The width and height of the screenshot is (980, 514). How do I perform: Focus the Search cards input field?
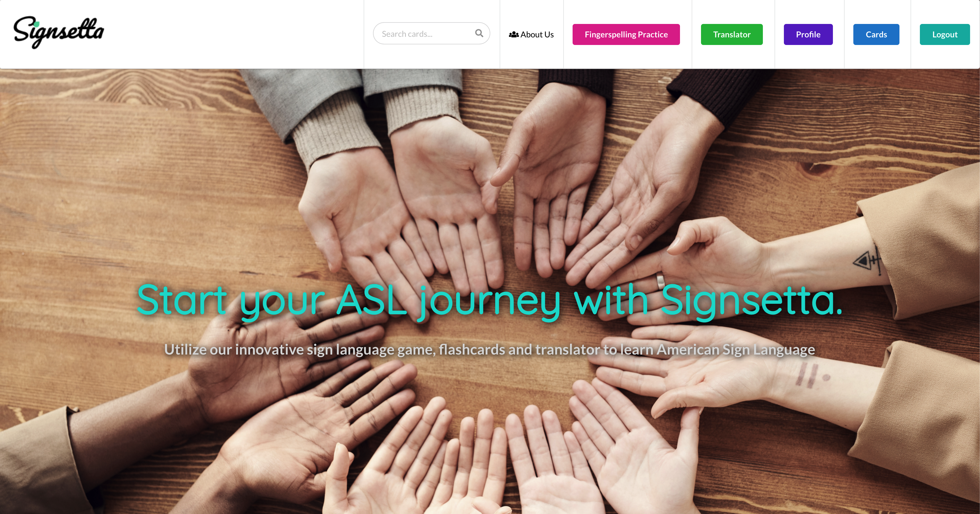[x=431, y=34]
